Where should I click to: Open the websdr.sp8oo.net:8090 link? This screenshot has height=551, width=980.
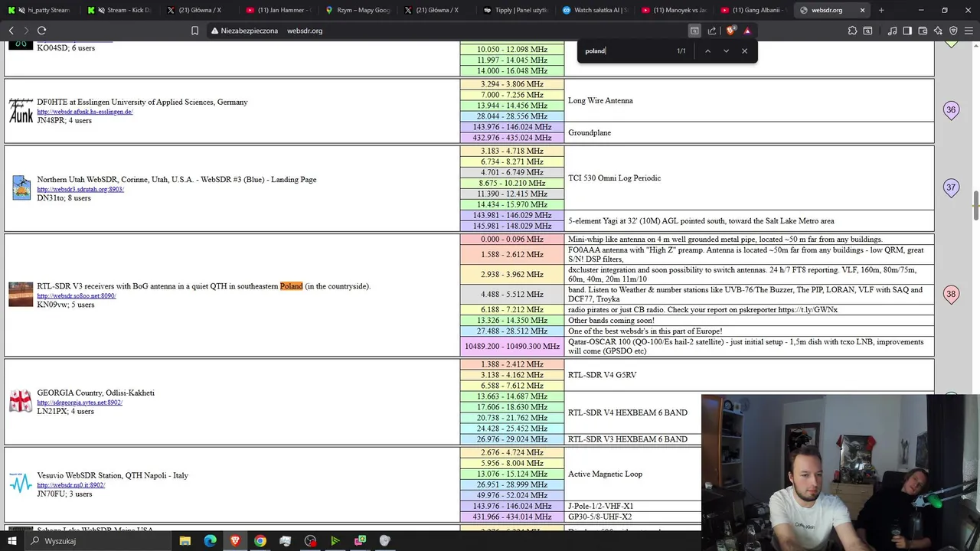pos(77,295)
